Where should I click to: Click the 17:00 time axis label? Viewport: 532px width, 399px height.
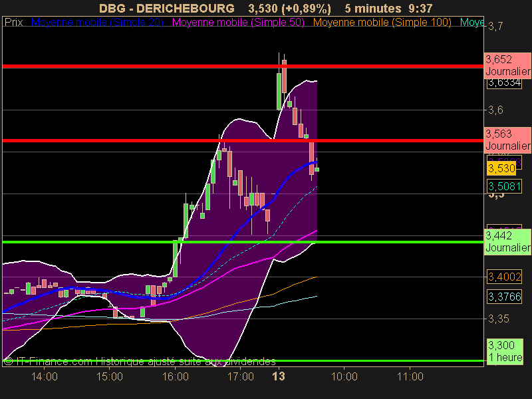240,376
